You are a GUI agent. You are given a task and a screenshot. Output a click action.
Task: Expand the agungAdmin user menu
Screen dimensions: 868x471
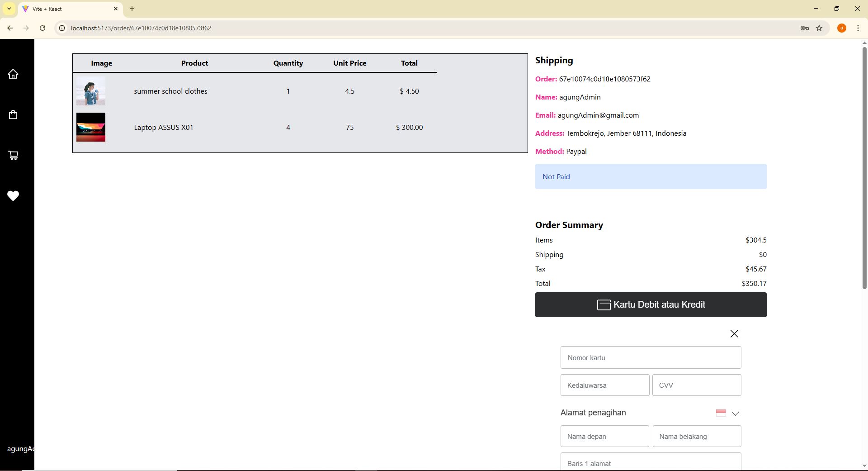(20, 449)
